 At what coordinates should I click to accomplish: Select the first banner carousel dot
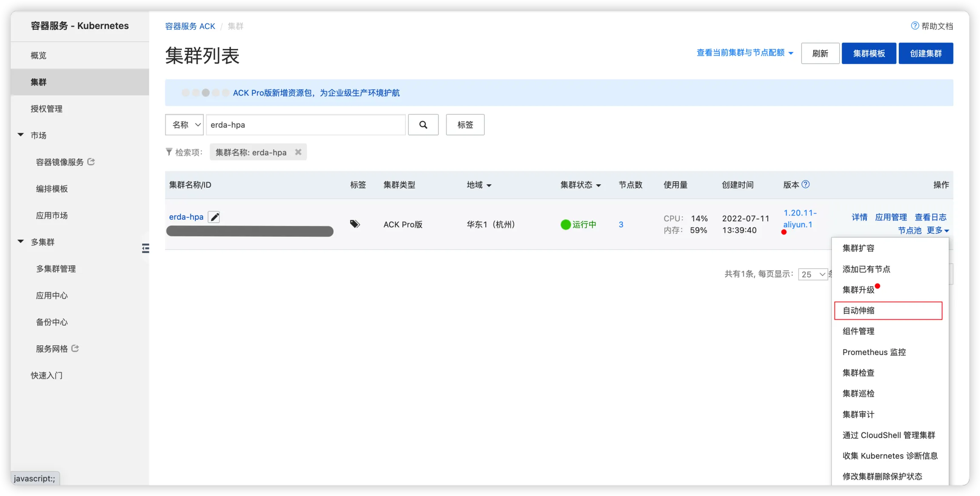click(x=185, y=93)
